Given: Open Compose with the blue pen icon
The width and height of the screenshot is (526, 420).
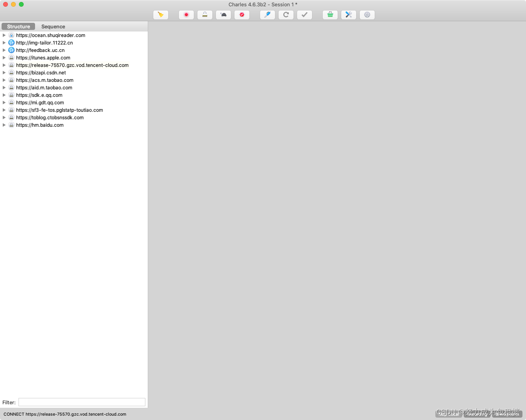Looking at the screenshot, I should [268, 15].
